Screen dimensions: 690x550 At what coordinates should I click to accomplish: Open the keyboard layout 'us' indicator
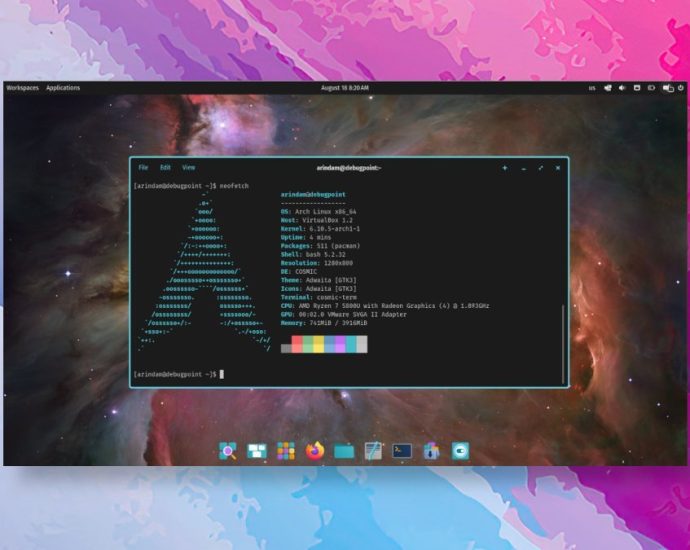592,88
